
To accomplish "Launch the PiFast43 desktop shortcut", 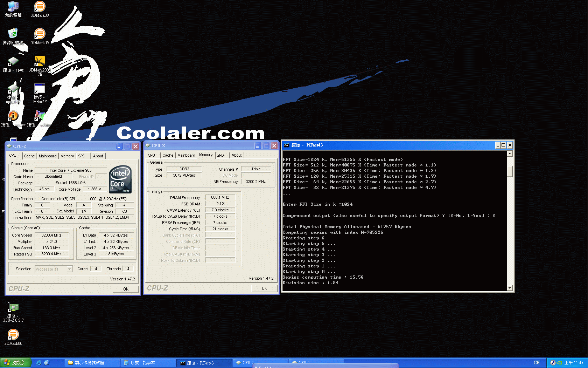I will coord(40,94).
